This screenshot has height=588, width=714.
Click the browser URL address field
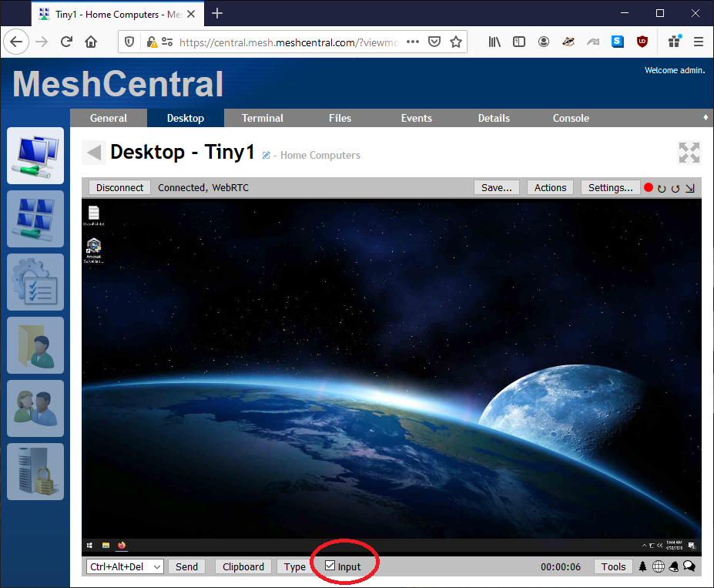pos(289,42)
